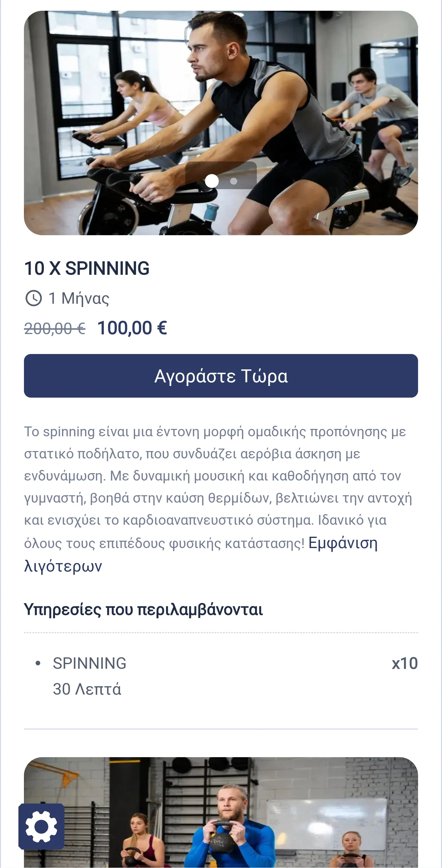Click the crossed-out 200,00 € price
Viewport: 442px width, 868px height.
coord(55,328)
